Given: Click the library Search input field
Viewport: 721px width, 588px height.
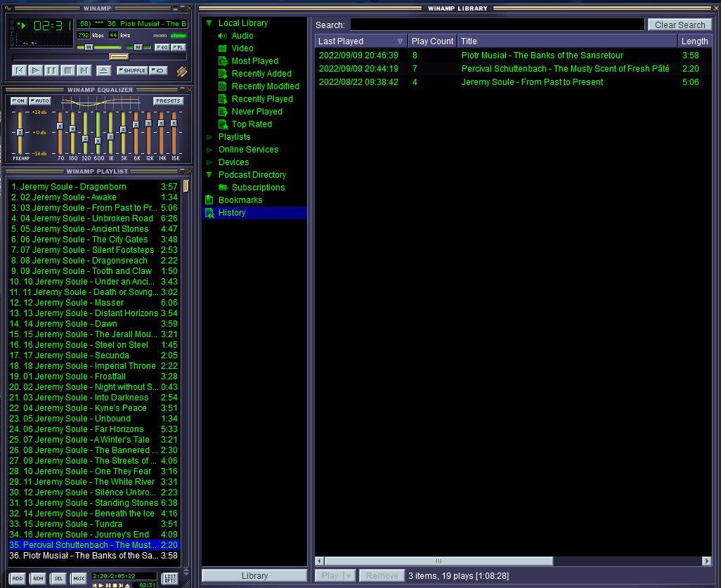Looking at the screenshot, I should point(497,25).
